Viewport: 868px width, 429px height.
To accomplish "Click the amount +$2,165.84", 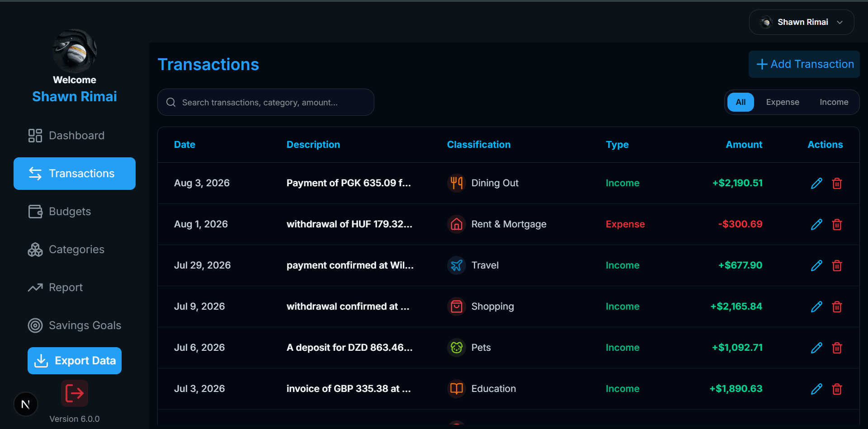I will coord(736,306).
